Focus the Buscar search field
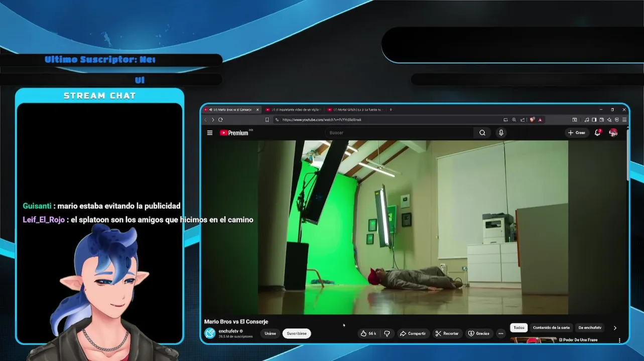This screenshot has height=361, width=644. [399, 133]
